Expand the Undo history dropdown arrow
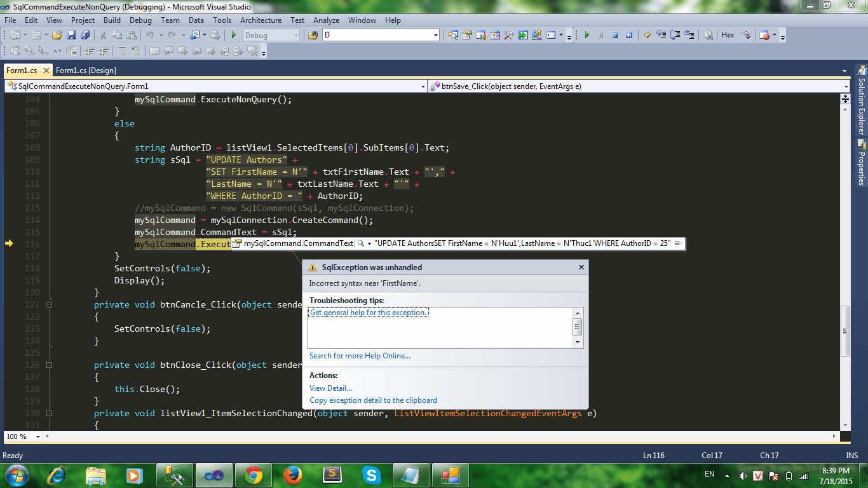 tap(161, 35)
